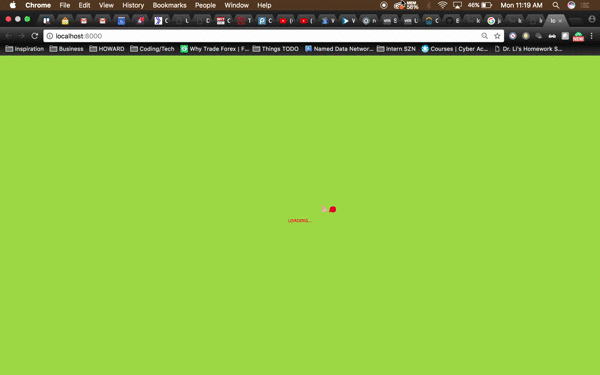
Task: Open the Edit menu
Action: tap(84, 5)
